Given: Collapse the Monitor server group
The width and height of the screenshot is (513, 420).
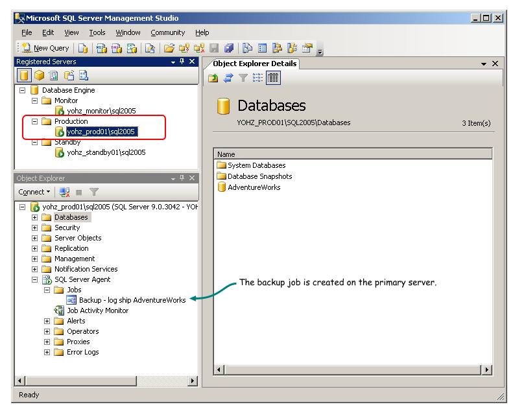Looking at the screenshot, I should click(34, 100).
